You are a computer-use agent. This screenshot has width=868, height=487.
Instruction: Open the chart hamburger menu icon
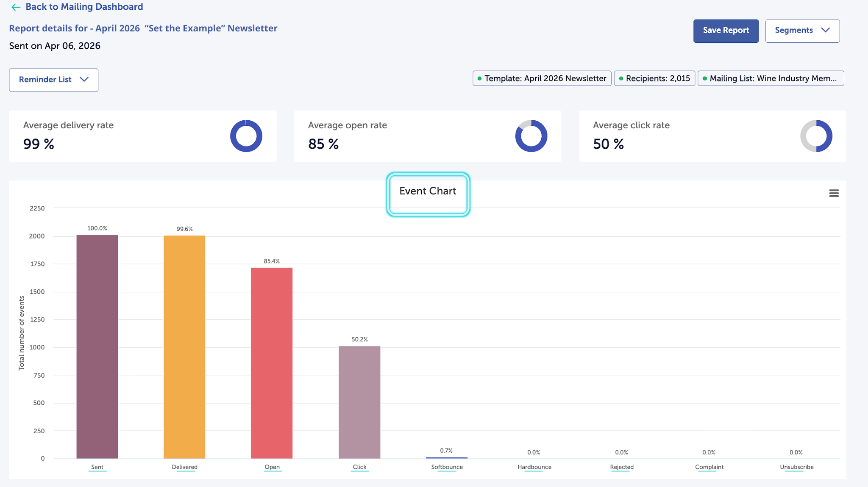[834, 194]
